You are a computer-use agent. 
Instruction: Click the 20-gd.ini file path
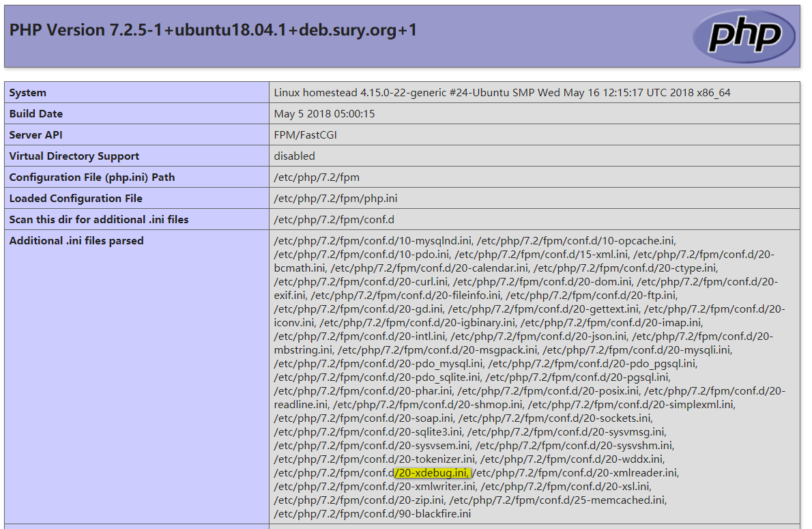[x=358, y=309]
